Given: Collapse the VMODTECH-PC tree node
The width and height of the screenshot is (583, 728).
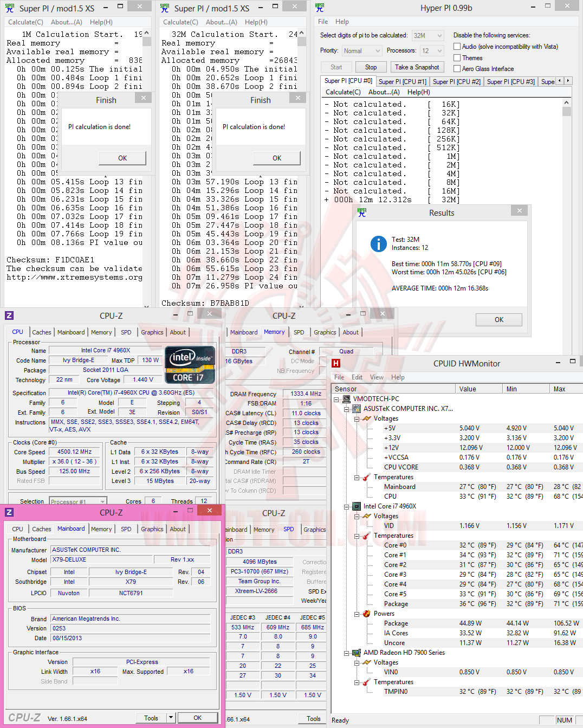Looking at the screenshot, I should pos(336,399).
